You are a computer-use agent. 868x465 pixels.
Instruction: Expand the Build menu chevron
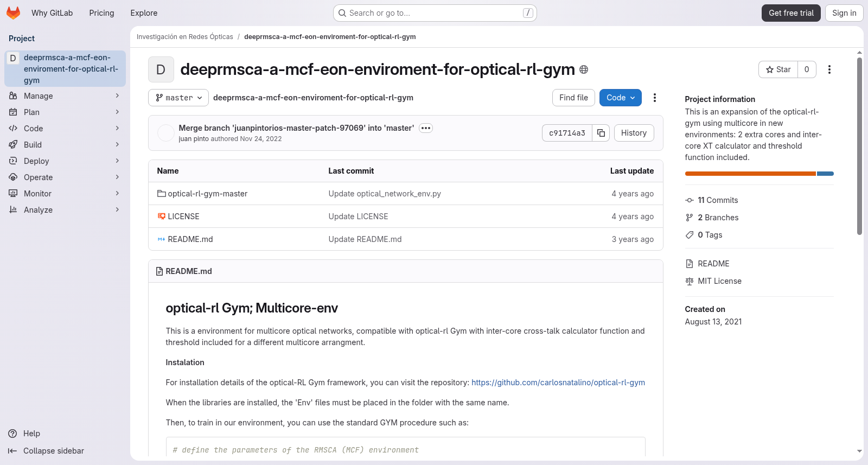coord(117,145)
